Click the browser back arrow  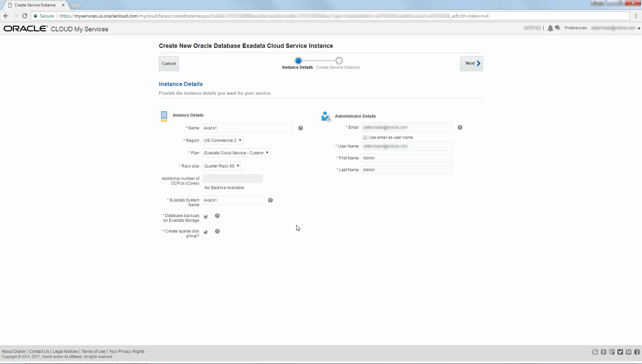click(x=6, y=16)
